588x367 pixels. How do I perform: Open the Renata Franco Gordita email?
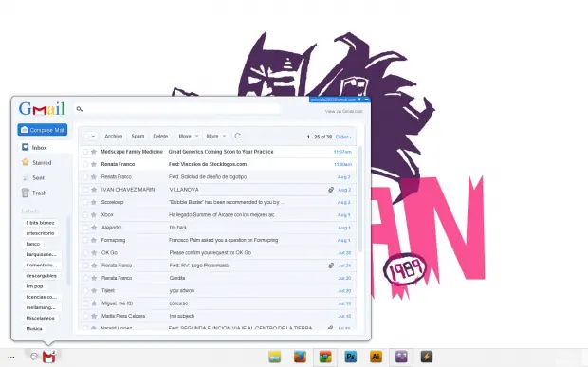(217, 278)
